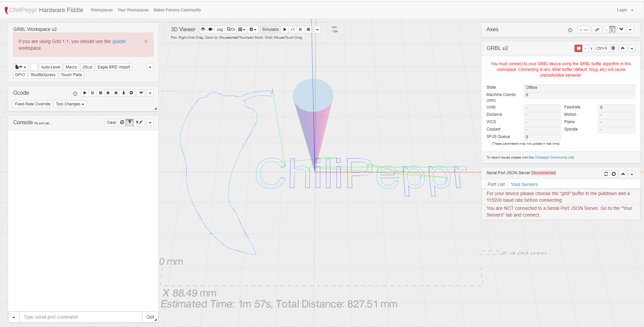The height and width of the screenshot is (327, 644).
Task: Play the Gcode file
Action: (85, 93)
